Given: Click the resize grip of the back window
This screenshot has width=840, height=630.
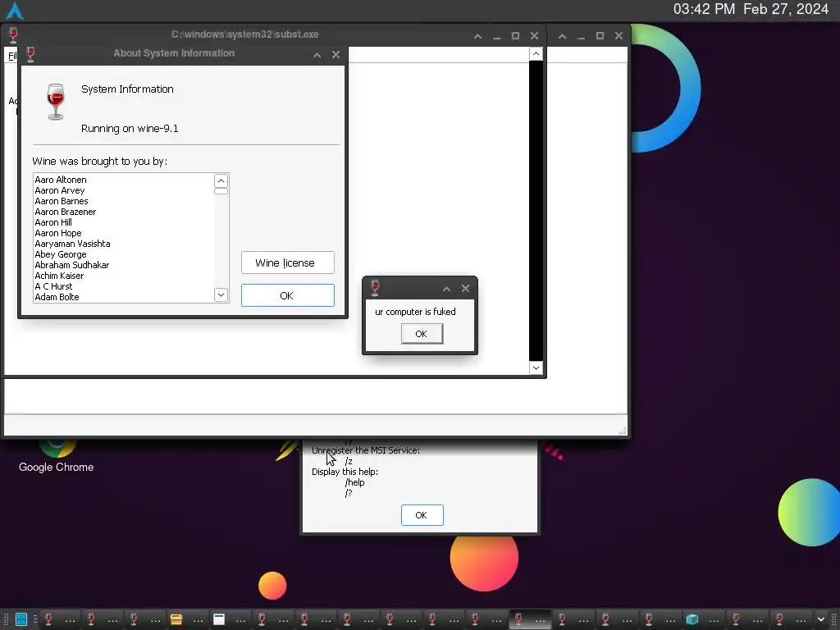Looking at the screenshot, I should tap(623, 431).
